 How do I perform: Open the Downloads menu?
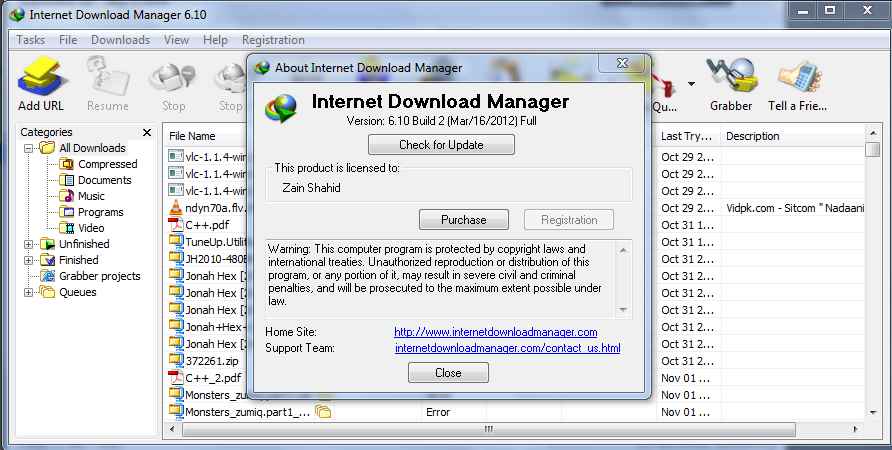tap(121, 40)
